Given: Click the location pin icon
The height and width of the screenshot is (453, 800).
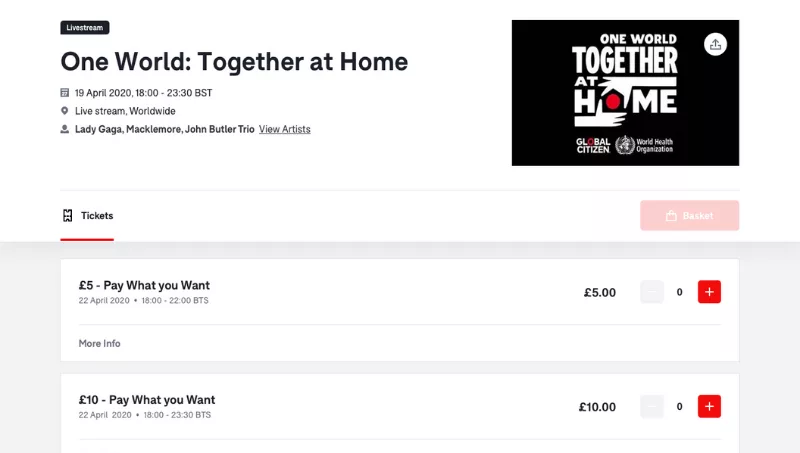Looking at the screenshot, I should coord(65,111).
